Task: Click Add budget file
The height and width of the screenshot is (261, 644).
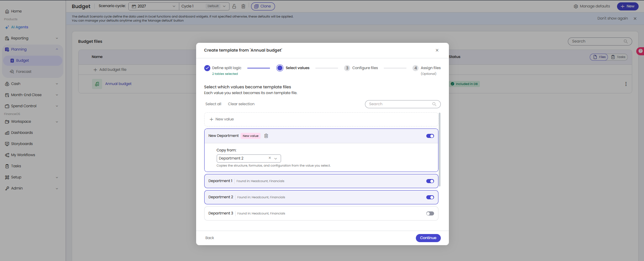Action: [110, 70]
